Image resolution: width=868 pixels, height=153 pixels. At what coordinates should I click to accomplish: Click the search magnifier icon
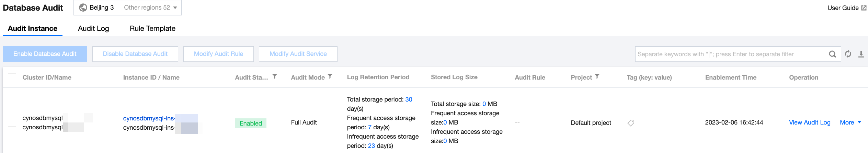(x=832, y=54)
